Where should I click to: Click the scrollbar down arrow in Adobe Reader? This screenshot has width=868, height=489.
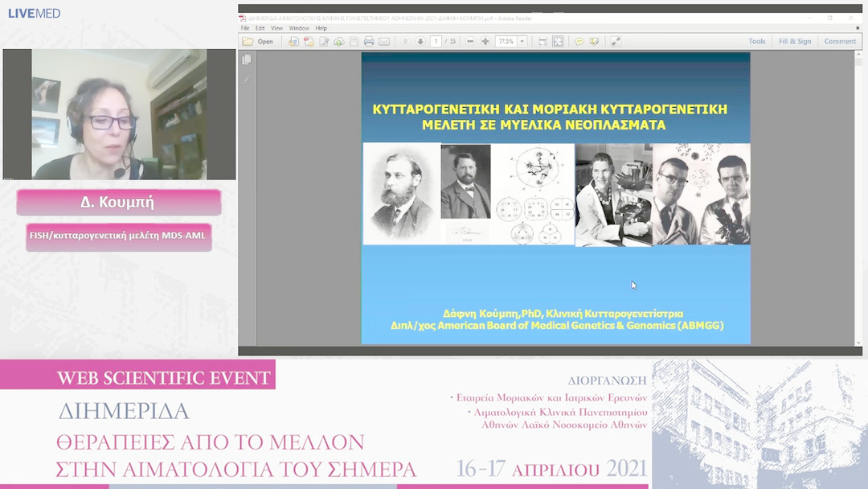tap(858, 343)
